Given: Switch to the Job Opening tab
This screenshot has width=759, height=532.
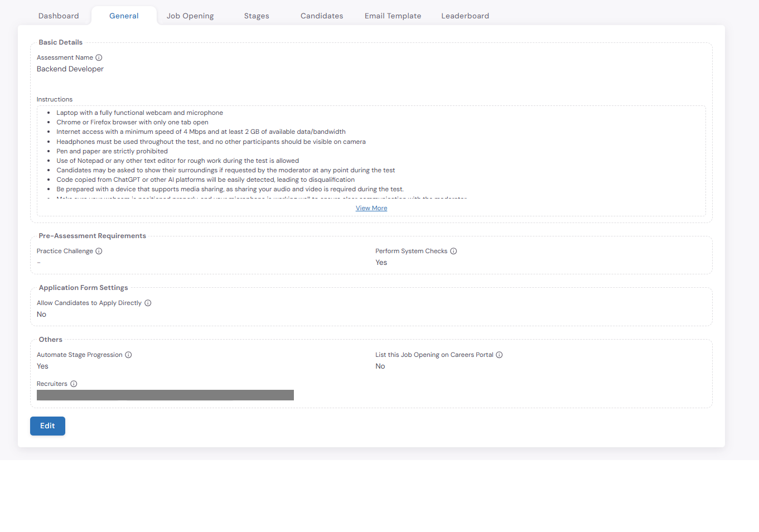Looking at the screenshot, I should tap(190, 16).
